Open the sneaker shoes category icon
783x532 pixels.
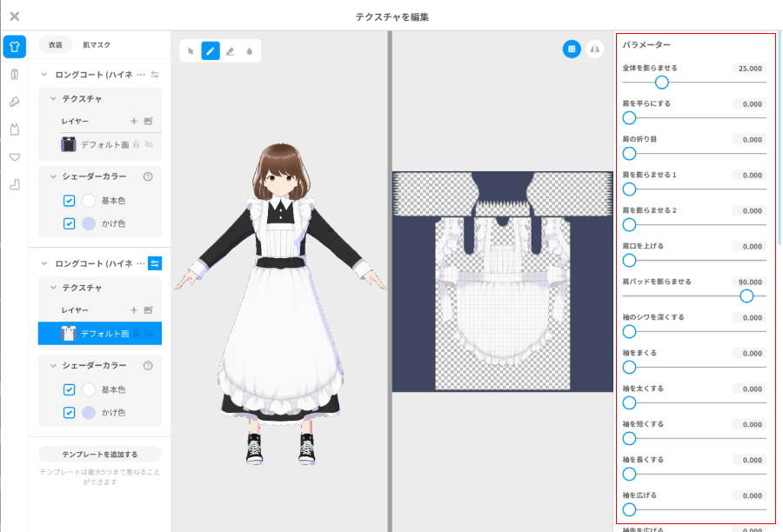click(15, 102)
